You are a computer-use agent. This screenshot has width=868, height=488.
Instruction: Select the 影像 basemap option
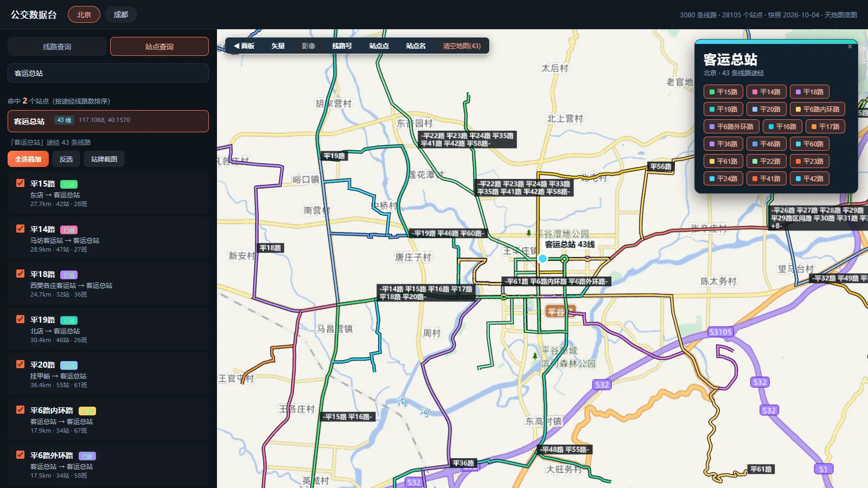click(308, 46)
